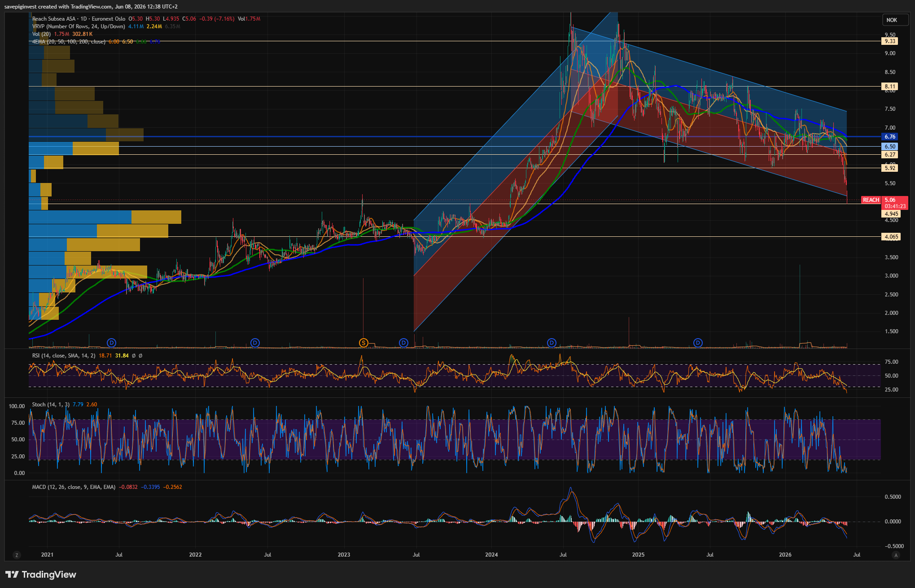Screen dimensions: 915x588
Task: Click the D dividend marker near mid 2024
Action: (552, 343)
